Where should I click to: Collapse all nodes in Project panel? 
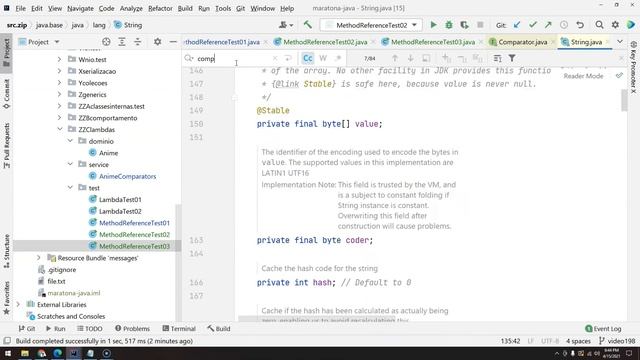point(138,42)
